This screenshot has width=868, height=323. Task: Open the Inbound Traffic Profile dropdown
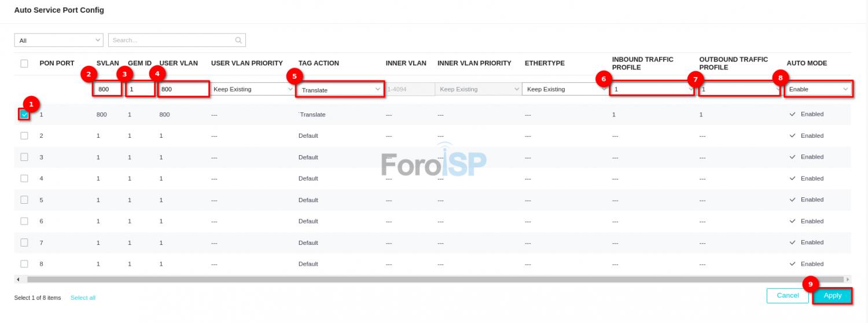coord(652,90)
